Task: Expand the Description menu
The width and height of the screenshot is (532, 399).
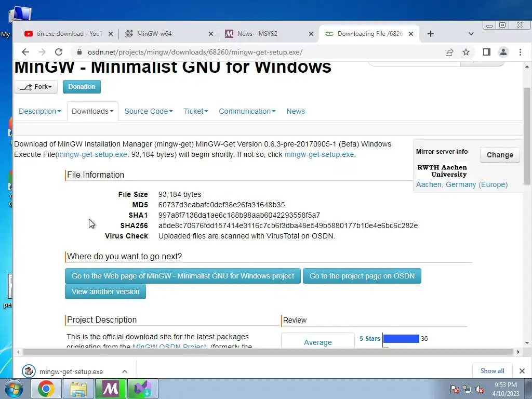Action: click(39, 111)
